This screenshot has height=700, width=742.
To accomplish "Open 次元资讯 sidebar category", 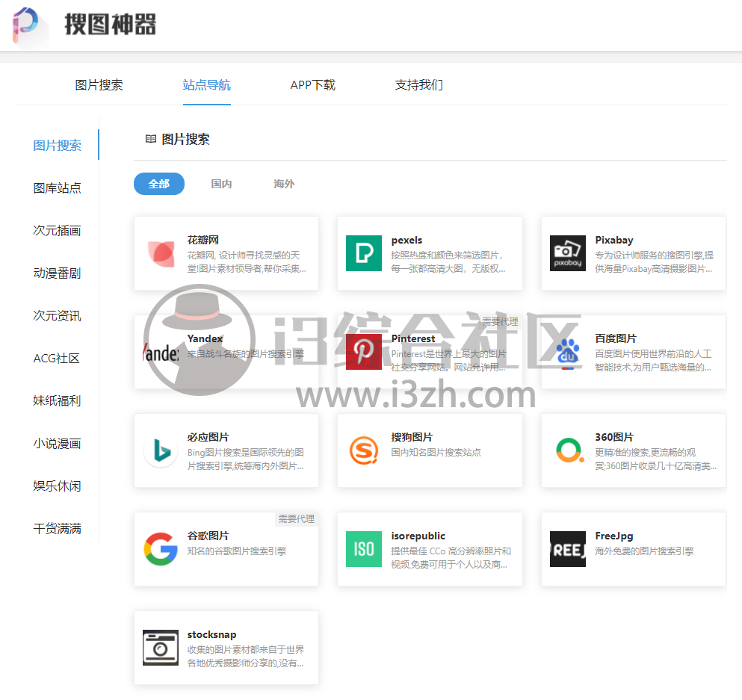I will click(x=58, y=316).
